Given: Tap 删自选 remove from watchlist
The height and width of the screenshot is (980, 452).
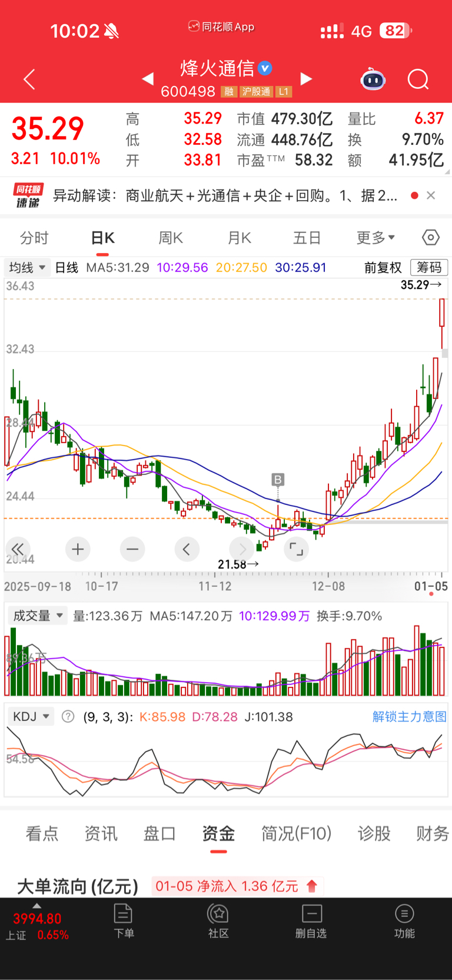Looking at the screenshot, I should tap(311, 921).
